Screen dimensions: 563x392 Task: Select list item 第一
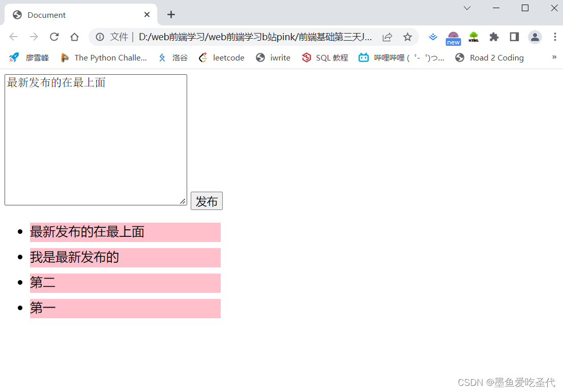pyautogui.click(x=125, y=308)
